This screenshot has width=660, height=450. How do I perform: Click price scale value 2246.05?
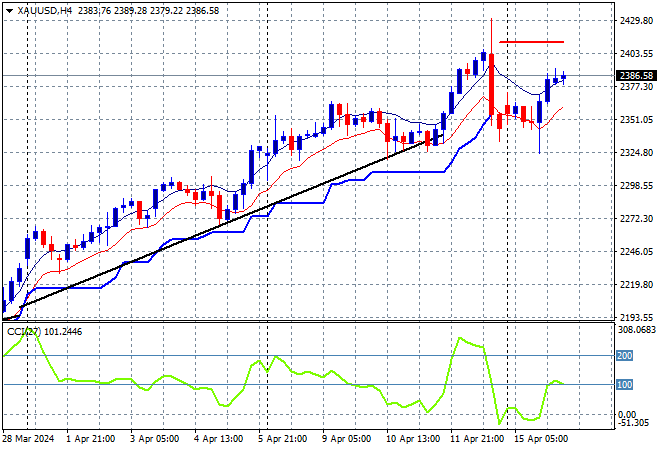pos(636,251)
